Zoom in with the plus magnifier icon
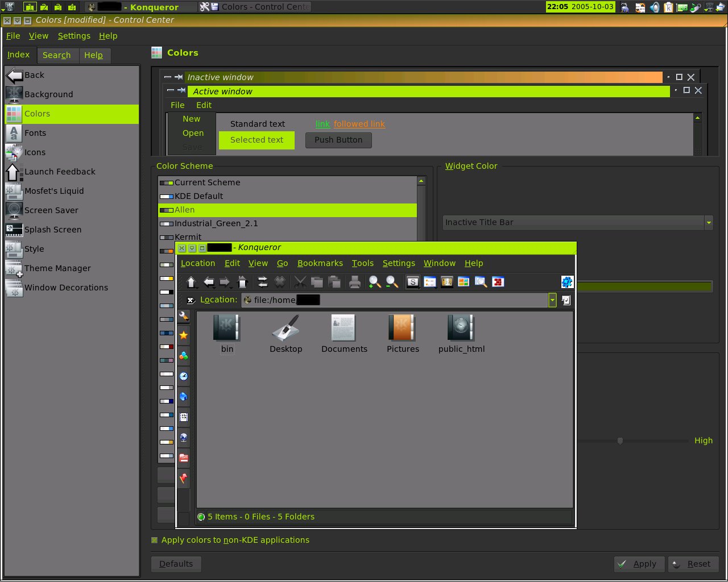 coord(375,282)
